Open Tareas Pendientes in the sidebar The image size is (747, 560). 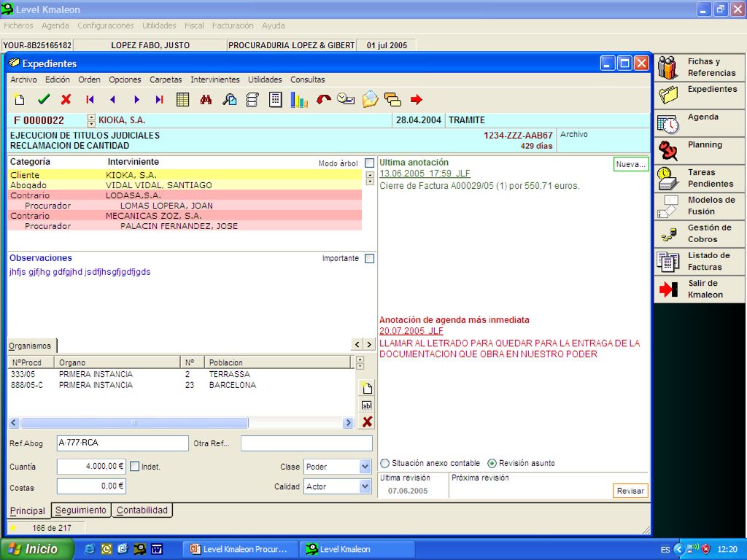pos(700,178)
